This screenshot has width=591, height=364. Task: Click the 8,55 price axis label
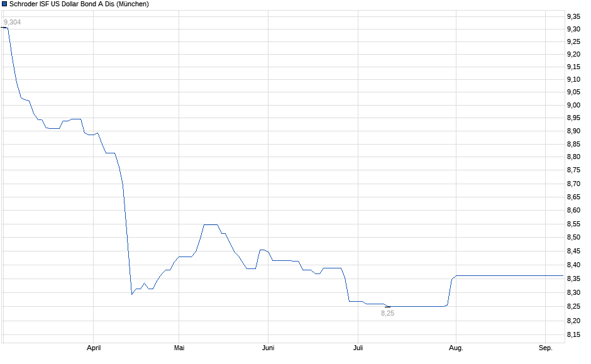[573, 224]
